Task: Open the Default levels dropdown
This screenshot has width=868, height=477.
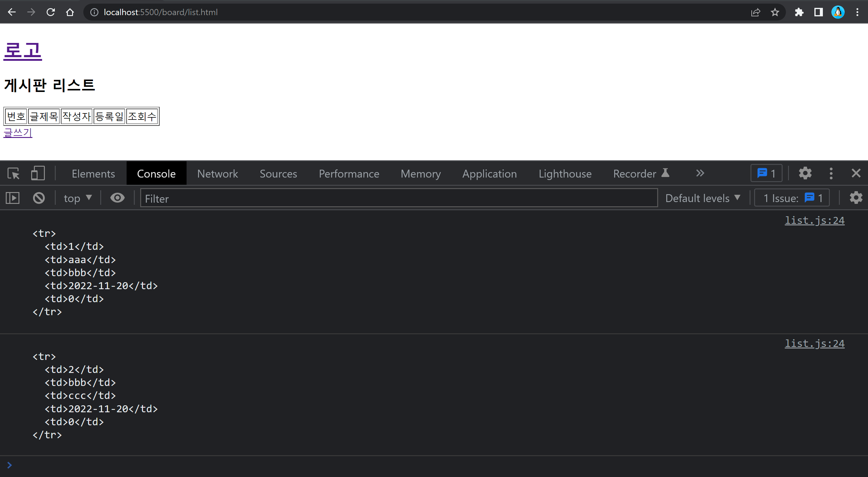Action: pyautogui.click(x=703, y=198)
